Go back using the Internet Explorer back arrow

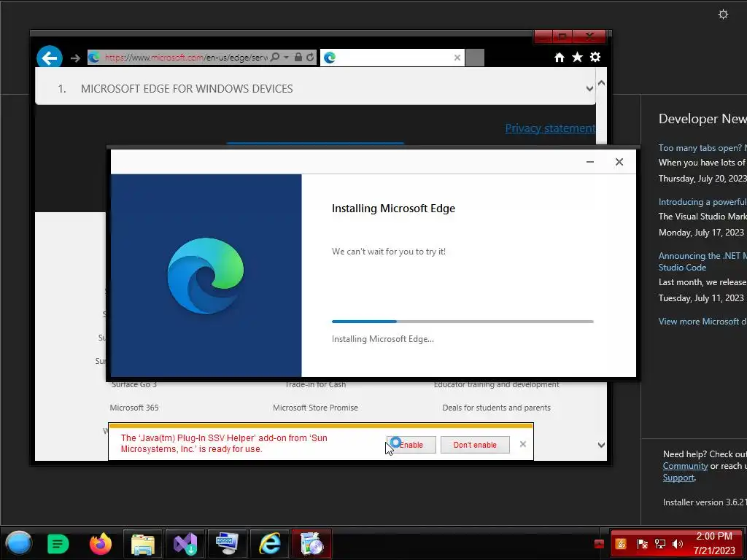pos(50,58)
